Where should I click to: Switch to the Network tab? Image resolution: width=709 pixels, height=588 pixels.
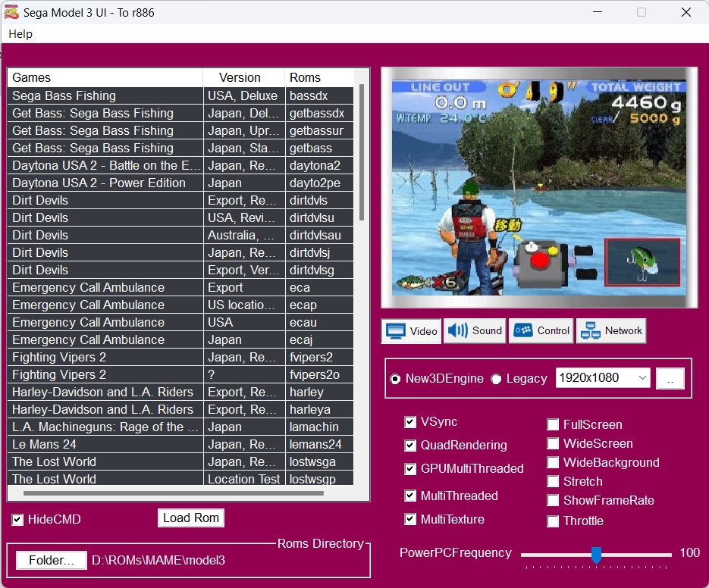pyautogui.click(x=611, y=331)
